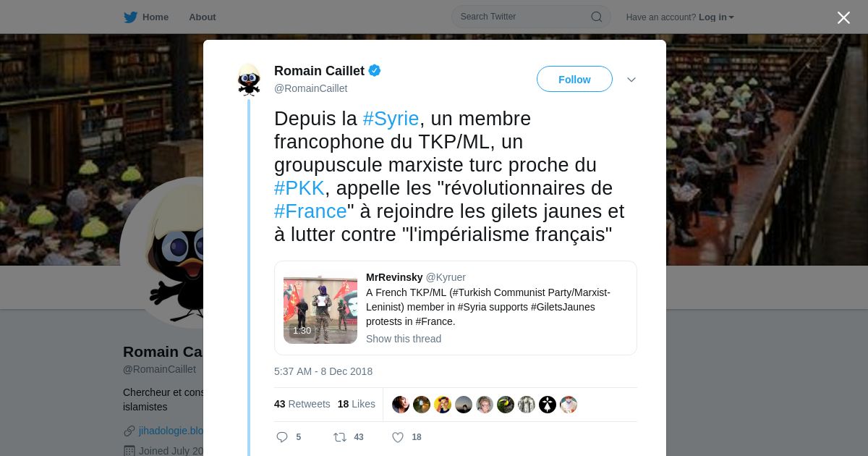Play the quoted video thumbnail
868x456 pixels.
point(320,310)
